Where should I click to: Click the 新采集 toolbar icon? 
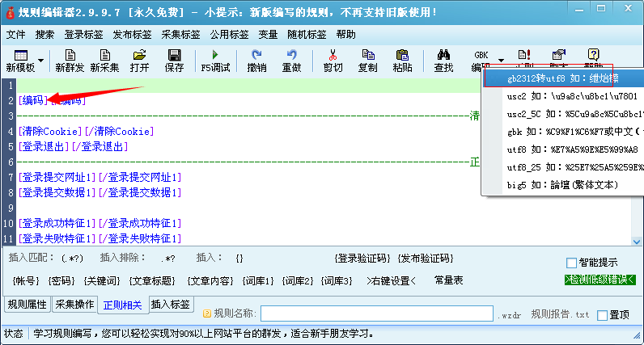[104, 61]
